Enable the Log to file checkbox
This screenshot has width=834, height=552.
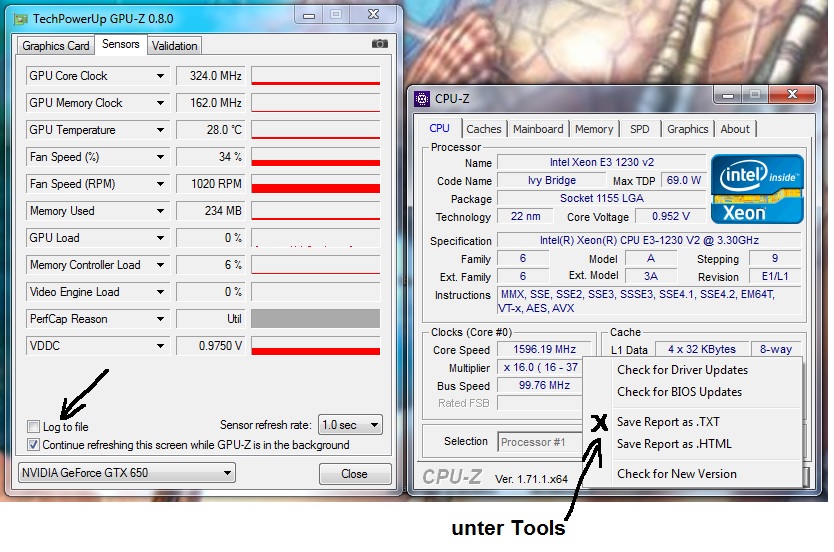pos(33,426)
